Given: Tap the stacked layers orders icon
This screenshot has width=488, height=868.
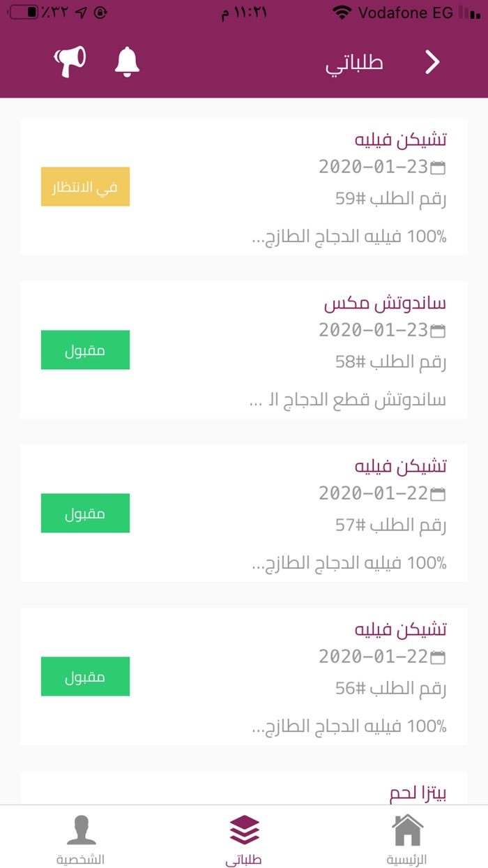Looking at the screenshot, I should (x=244, y=830).
